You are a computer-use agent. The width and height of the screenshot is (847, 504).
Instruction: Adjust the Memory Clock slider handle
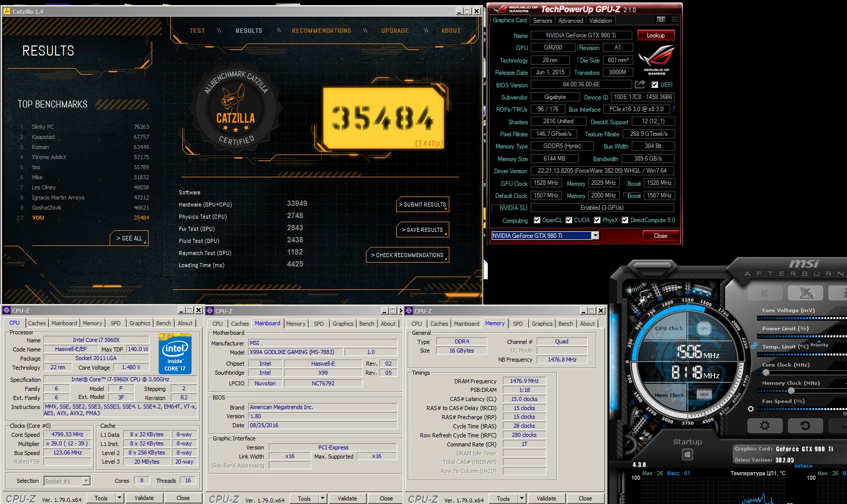(x=791, y=391)
